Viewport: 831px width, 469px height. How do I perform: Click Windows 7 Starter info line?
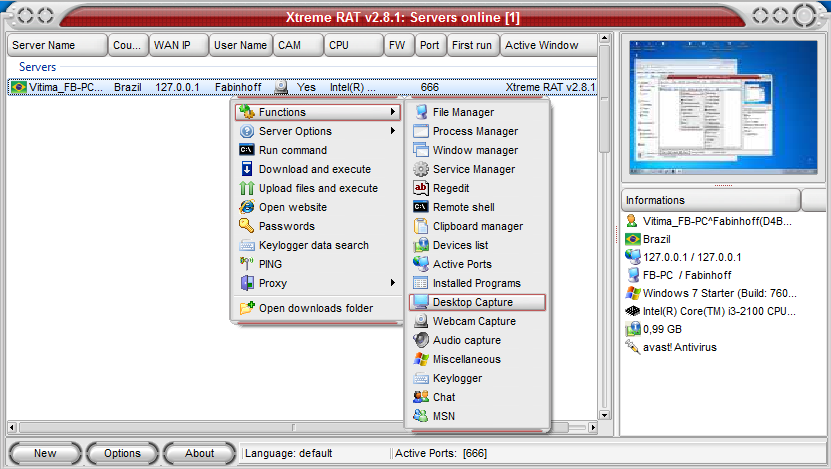click(x=711, y=293)
